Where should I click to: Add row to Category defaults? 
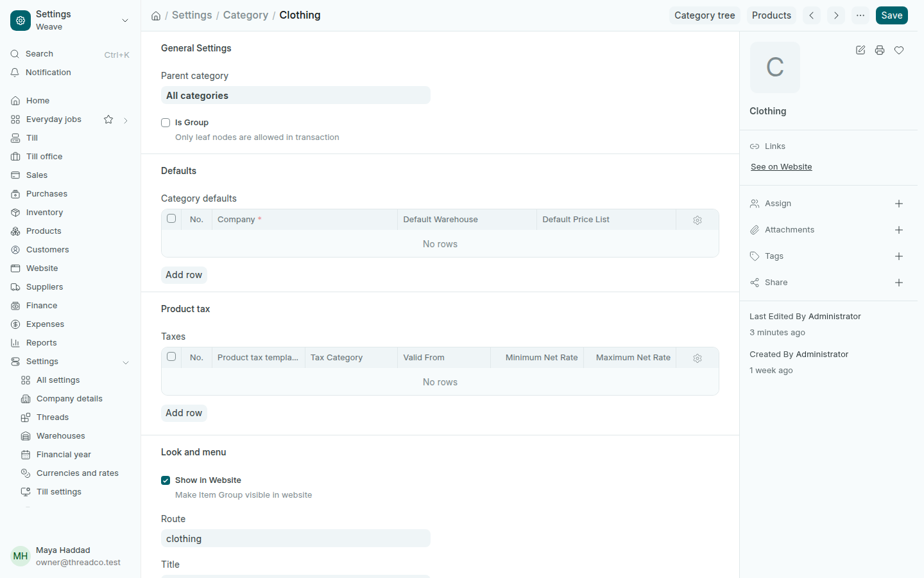point(184,275)
